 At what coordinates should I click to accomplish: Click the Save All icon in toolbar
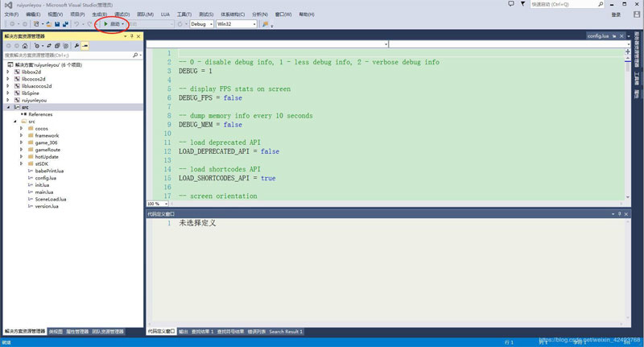pyautogui.click(x=65, y=24)
